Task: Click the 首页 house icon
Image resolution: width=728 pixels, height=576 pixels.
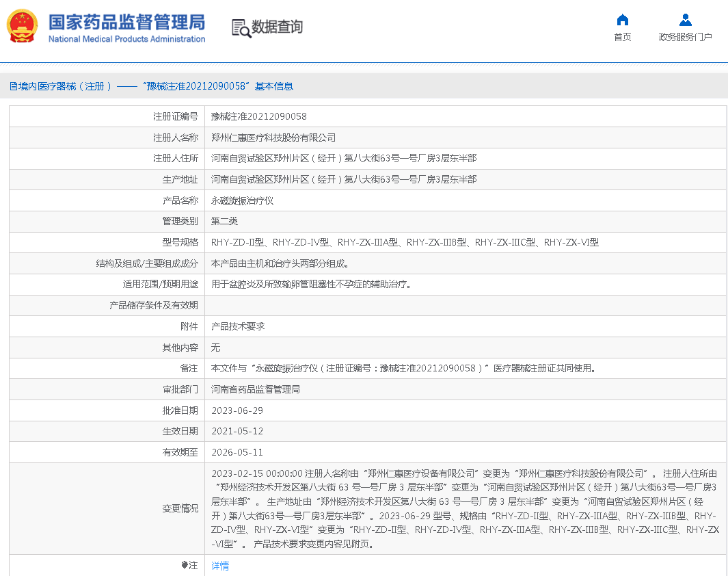Action: tap(622, 20)
